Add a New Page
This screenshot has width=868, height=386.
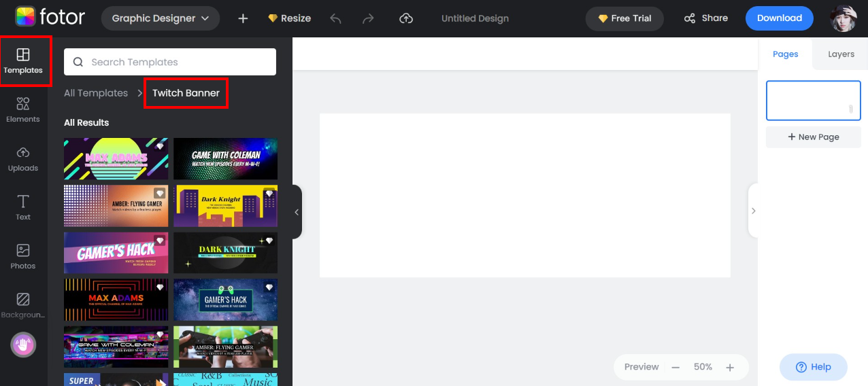pos(814,137)
